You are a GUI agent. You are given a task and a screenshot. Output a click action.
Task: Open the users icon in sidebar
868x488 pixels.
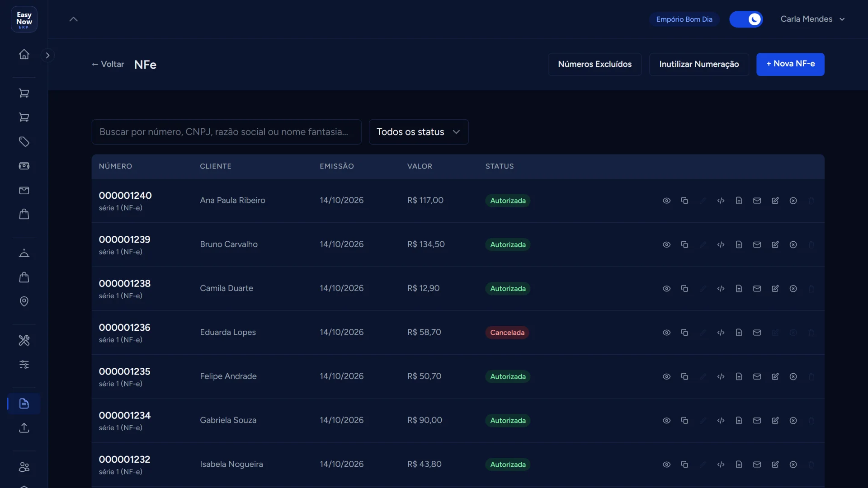24,467
